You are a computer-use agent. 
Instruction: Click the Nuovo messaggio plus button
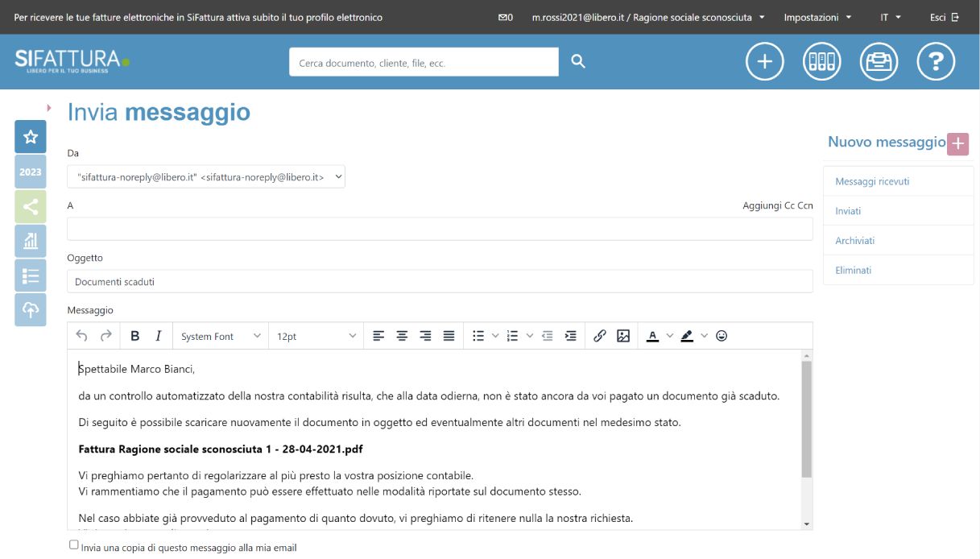point(957,144)
